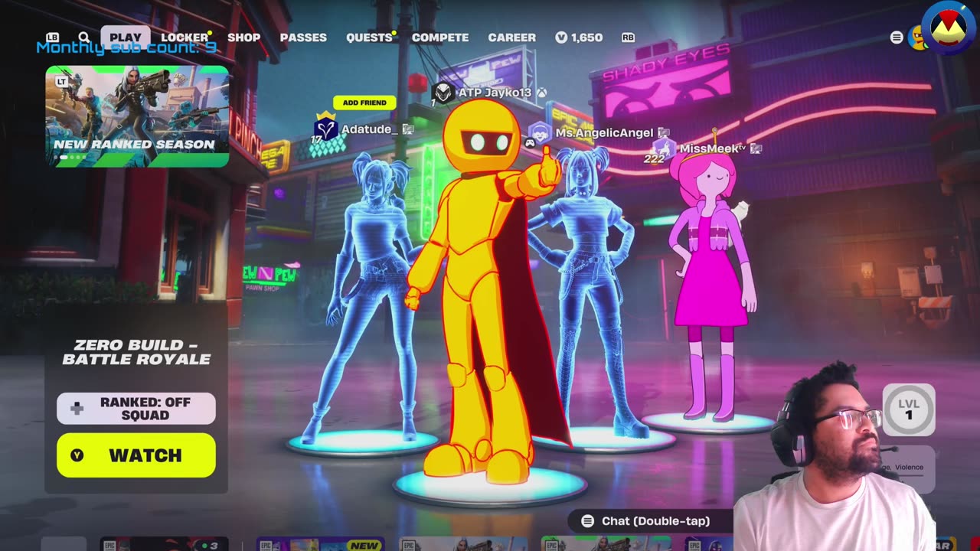Screen dimensions: 980x551
Task: Check the 1,650 V-Bucks balance
Action: [x=579, y=37]
